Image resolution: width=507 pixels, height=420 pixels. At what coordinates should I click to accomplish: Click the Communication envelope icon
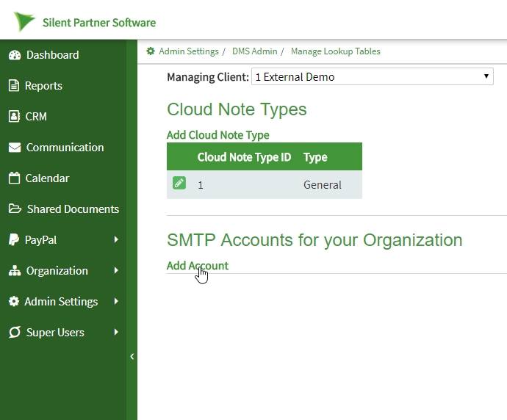pos(14,148)
